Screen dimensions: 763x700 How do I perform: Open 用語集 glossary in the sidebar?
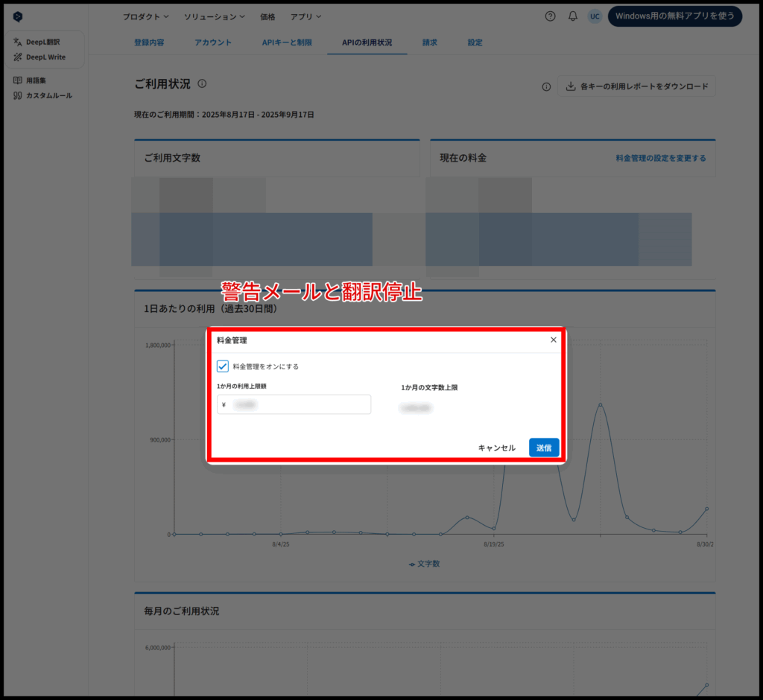[30, 80]
